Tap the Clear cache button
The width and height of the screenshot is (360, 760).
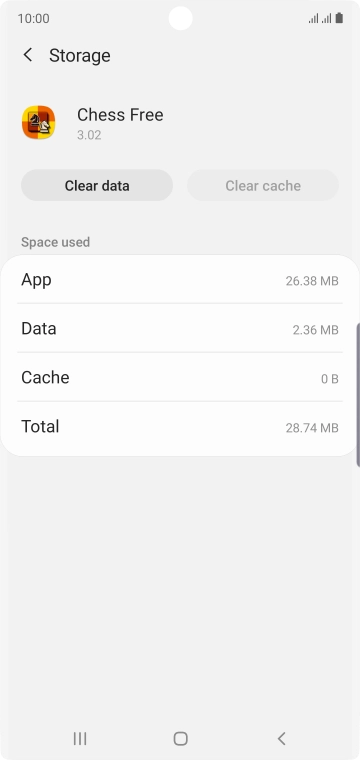point(263,185)
